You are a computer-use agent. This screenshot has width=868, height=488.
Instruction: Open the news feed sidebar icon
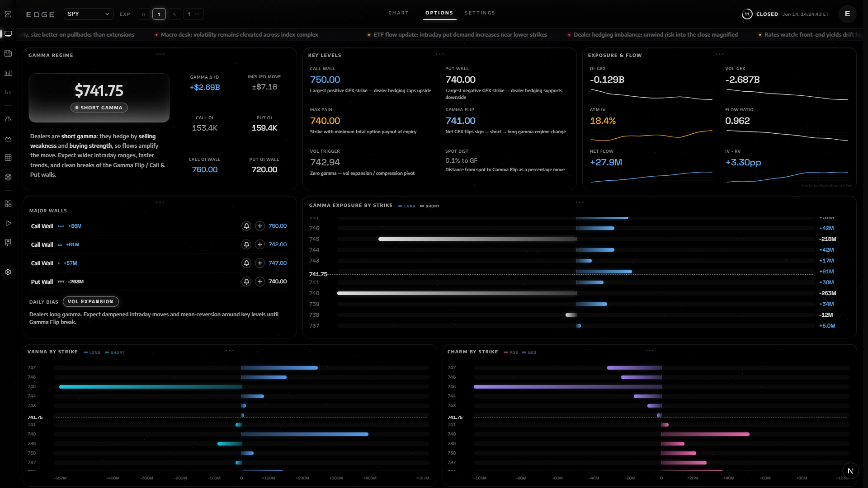[8, 53]
